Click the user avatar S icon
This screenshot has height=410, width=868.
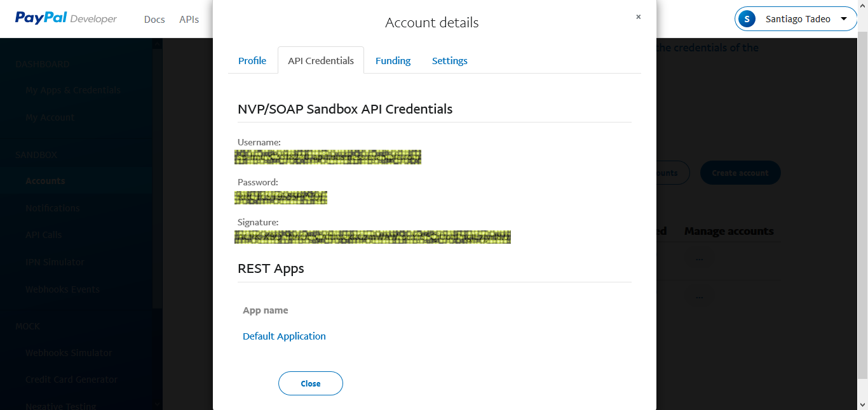click(x=747, y=19)
